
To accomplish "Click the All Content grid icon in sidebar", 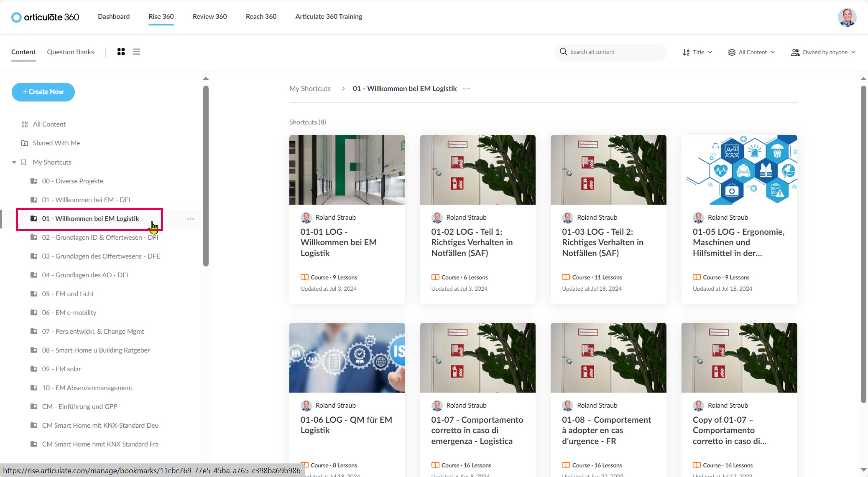I will point(24,124).
